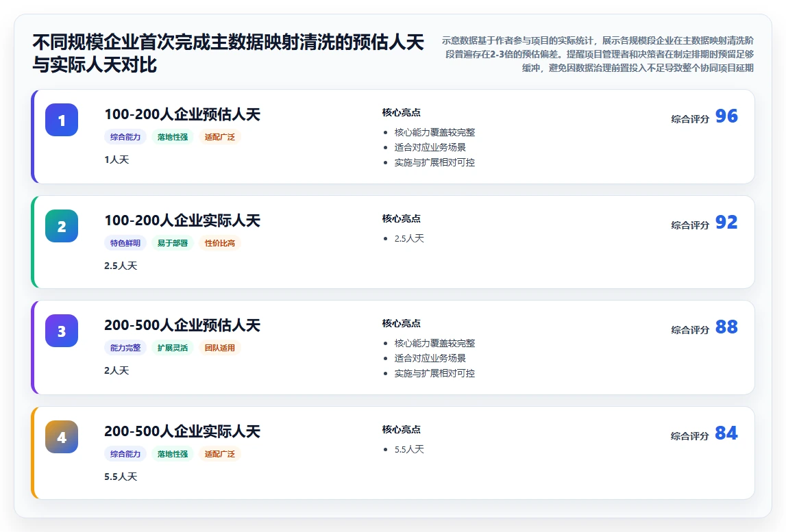
Task: Click 落地性强 tag in 100-200人企业预估人天 card
Action: [x=173, y=137]
